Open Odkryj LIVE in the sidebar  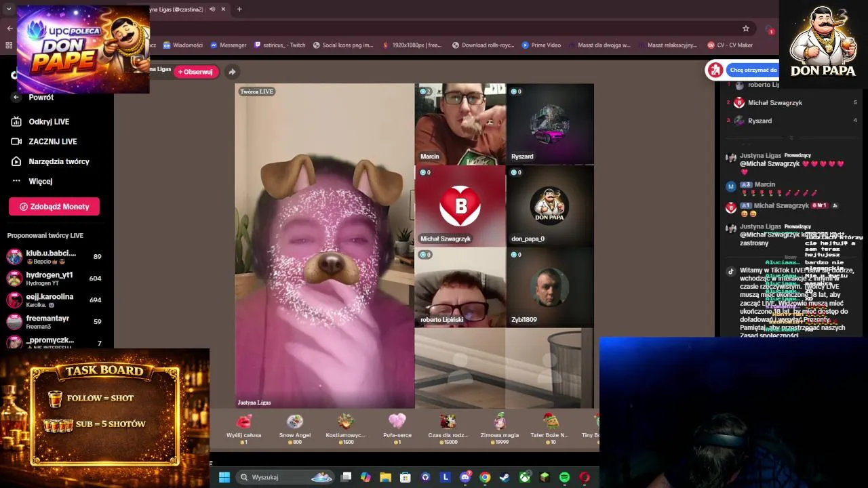click(49, 121)
